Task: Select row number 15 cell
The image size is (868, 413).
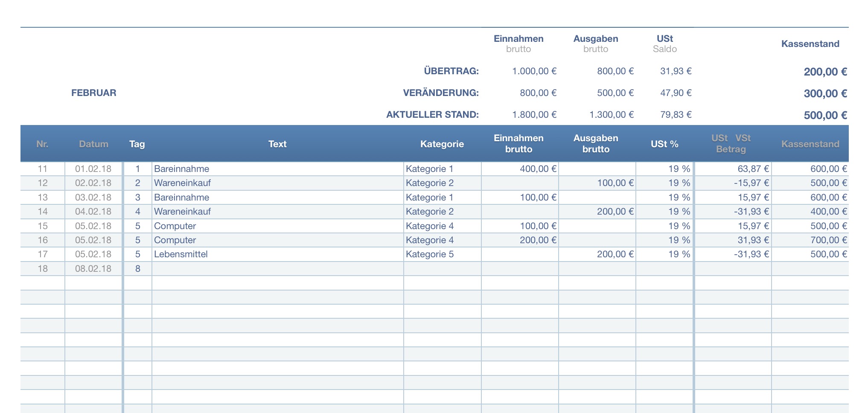Action: (43, 226)
